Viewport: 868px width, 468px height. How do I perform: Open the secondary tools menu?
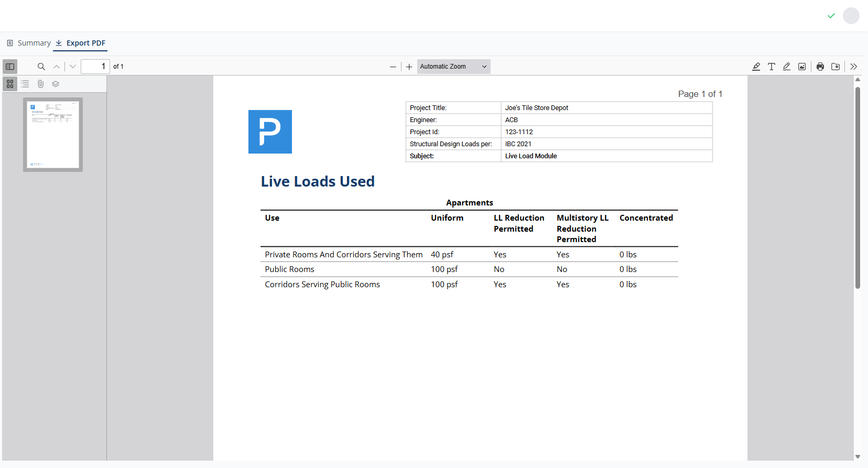pyautogui.click(x=854, y=67)
